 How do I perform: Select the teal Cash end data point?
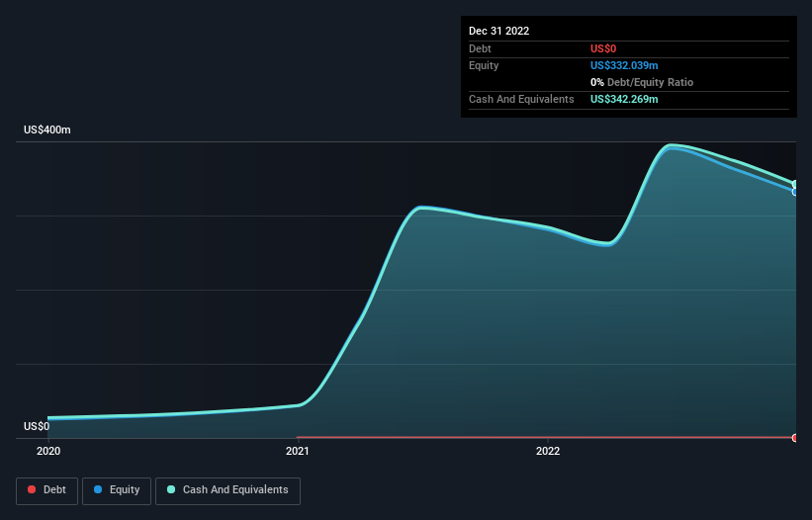point(795,185)
